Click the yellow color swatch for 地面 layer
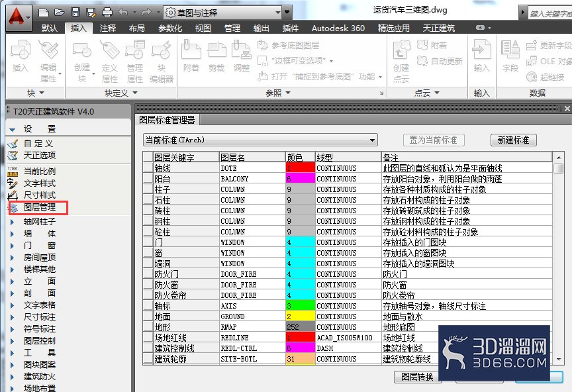This screenshot has height=392, width=572. (300, 316)
